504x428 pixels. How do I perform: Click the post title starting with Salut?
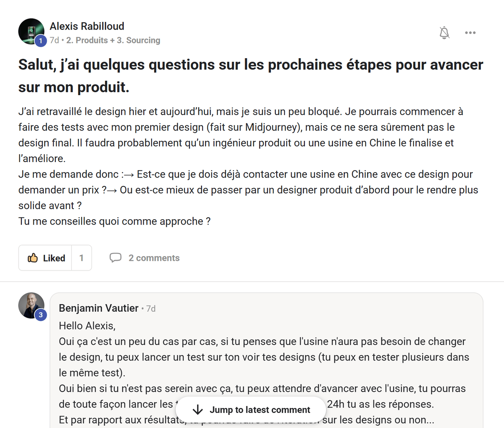[251, 76]
